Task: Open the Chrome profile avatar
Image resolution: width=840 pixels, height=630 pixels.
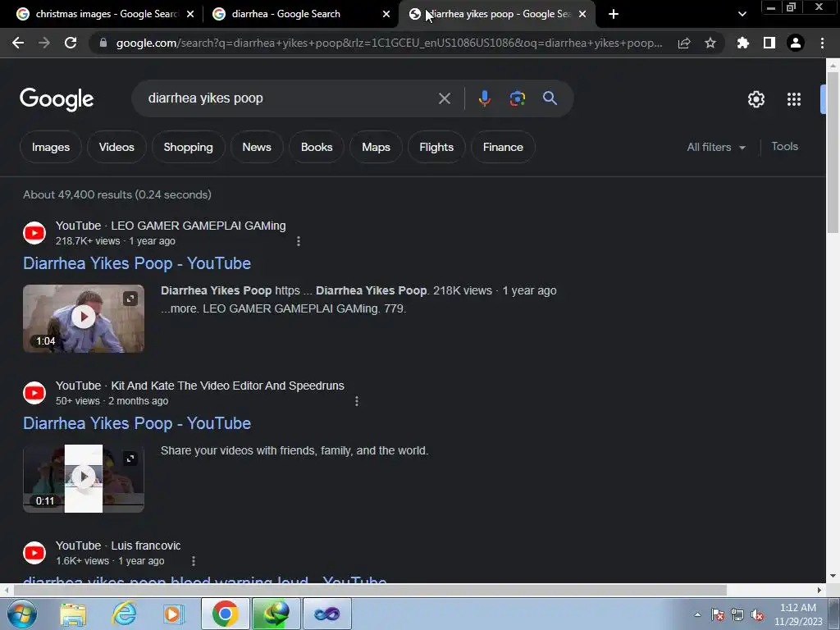Action: (796, 43)
